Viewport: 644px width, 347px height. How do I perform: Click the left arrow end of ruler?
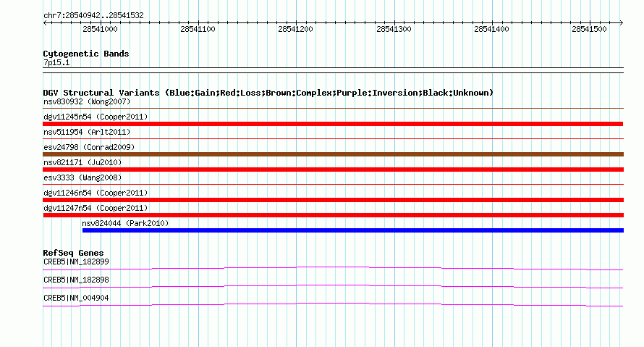point(45,23)
